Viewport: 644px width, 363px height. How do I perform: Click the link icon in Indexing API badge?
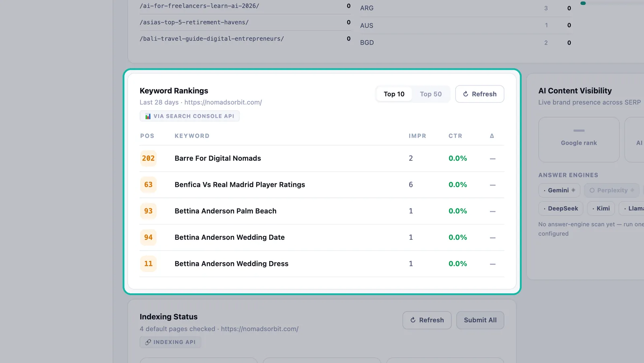click(148, 342)
